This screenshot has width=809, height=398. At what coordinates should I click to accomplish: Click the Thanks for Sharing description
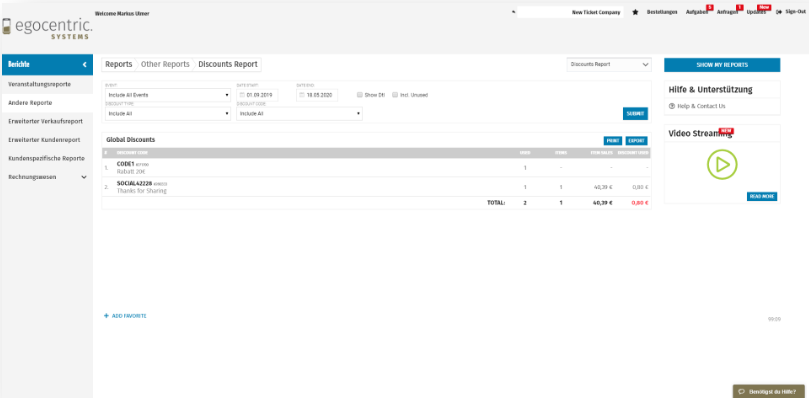[x=141, y=190]
